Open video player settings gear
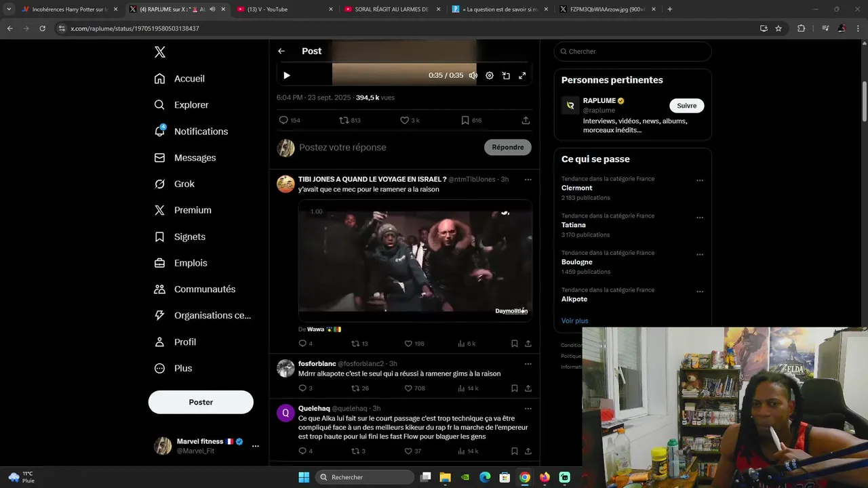868x488 pixels. (490, 76)
